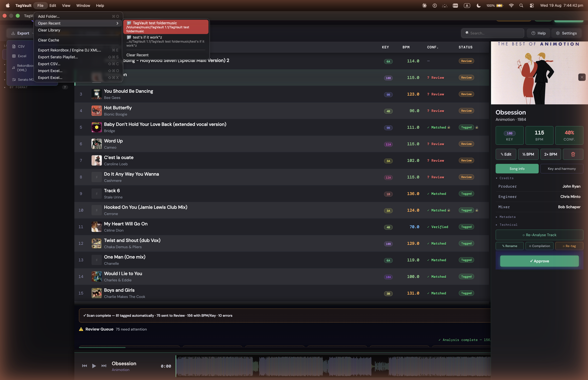
Task: Approve the Obsession track
Action: [x=539, y=261]
